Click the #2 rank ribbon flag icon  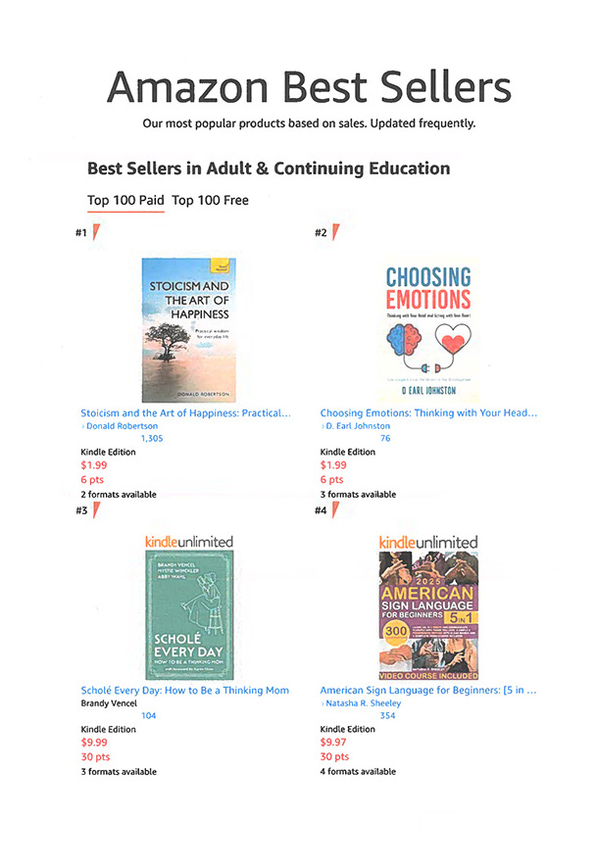click(335, 232)
